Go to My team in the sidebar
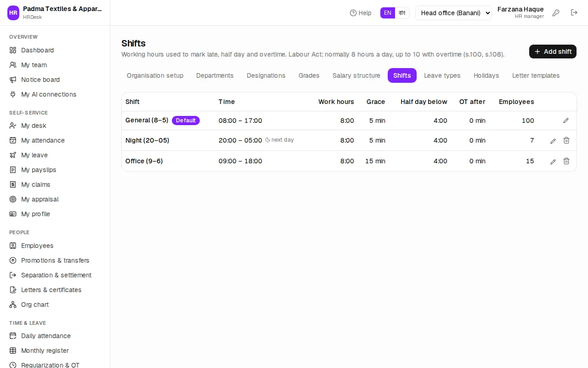This screenshot has height=368, width=588. (55, 65)
